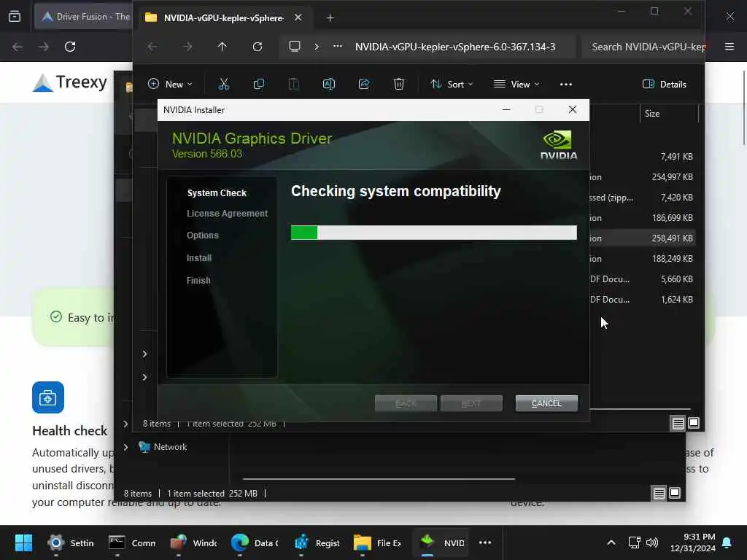Open File Explorer from the taskbar
This screenshot has height=560, width=747.
tap(377, 542)
